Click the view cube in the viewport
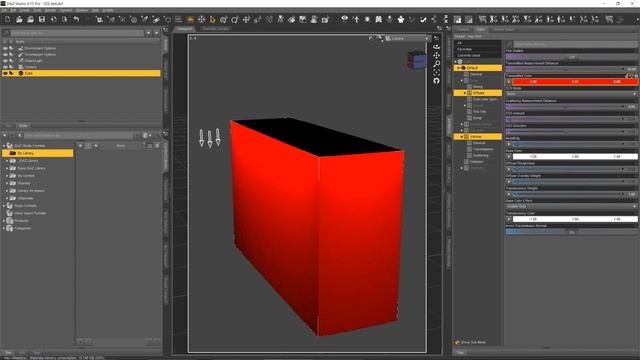640x360 pixels. coord(416,60)
